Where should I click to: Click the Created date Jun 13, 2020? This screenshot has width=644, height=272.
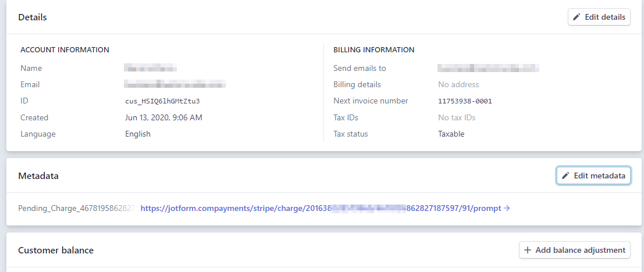click(x=163, y=117)
